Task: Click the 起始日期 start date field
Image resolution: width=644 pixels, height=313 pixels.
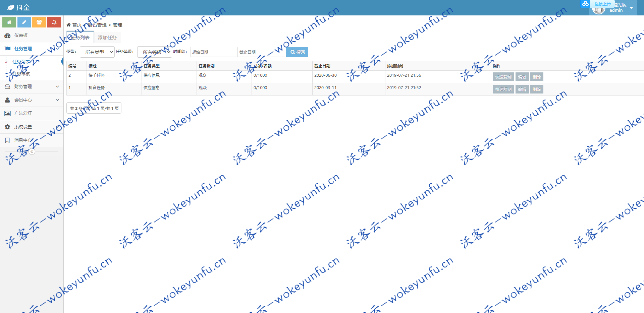Action: point(214,52)
